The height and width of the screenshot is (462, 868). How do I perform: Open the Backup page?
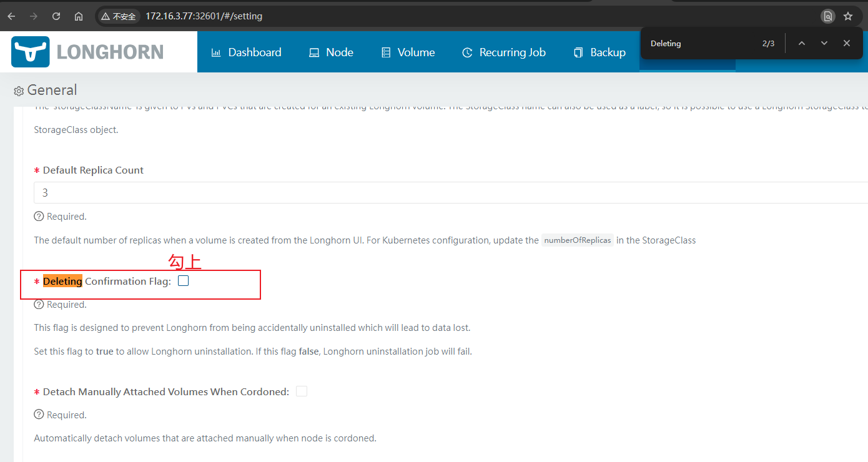tap(599, 52)
